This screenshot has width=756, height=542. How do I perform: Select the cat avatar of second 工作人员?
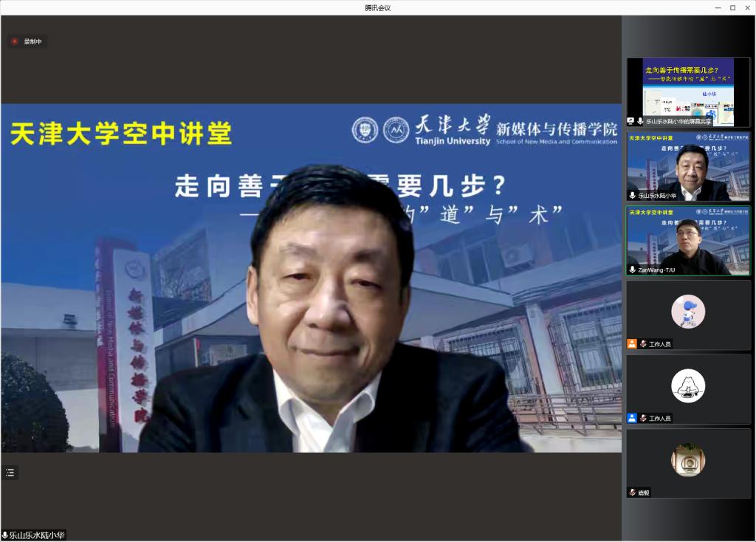688,385
